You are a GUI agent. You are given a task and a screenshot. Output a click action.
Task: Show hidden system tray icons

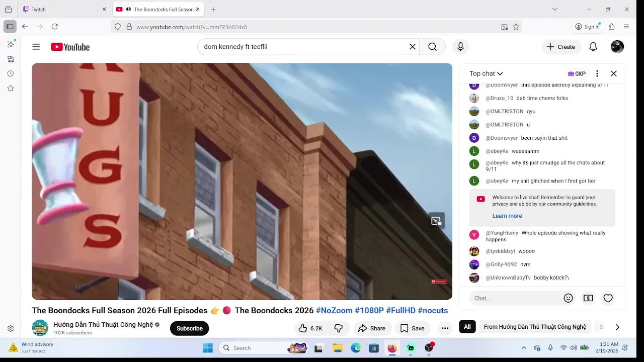click(524, 348)
